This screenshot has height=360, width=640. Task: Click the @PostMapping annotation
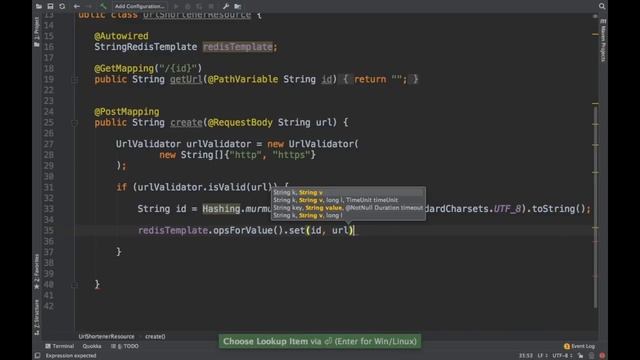[127, 112]
